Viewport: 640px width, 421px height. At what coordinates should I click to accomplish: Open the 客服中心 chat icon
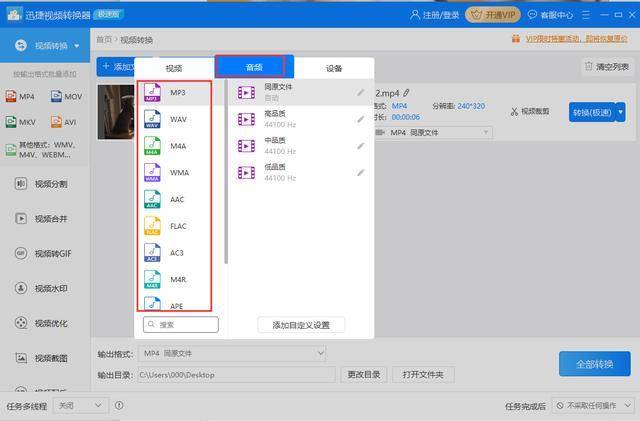[532, 15]
